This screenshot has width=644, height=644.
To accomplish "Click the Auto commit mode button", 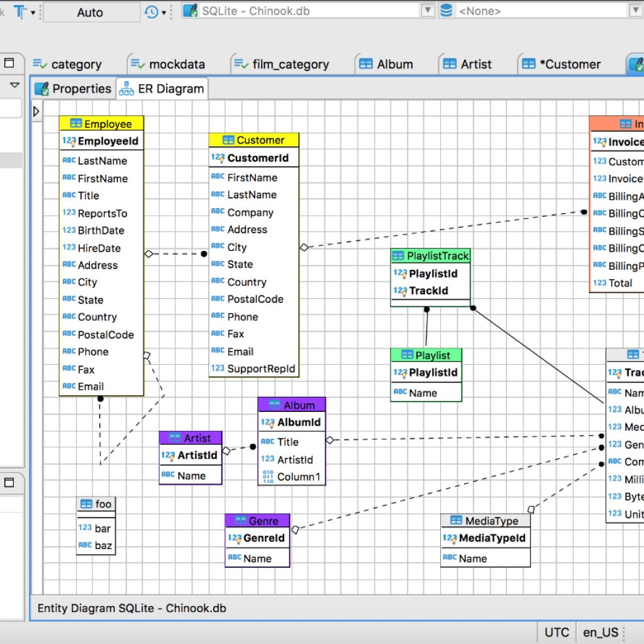I will coord(91,11).
